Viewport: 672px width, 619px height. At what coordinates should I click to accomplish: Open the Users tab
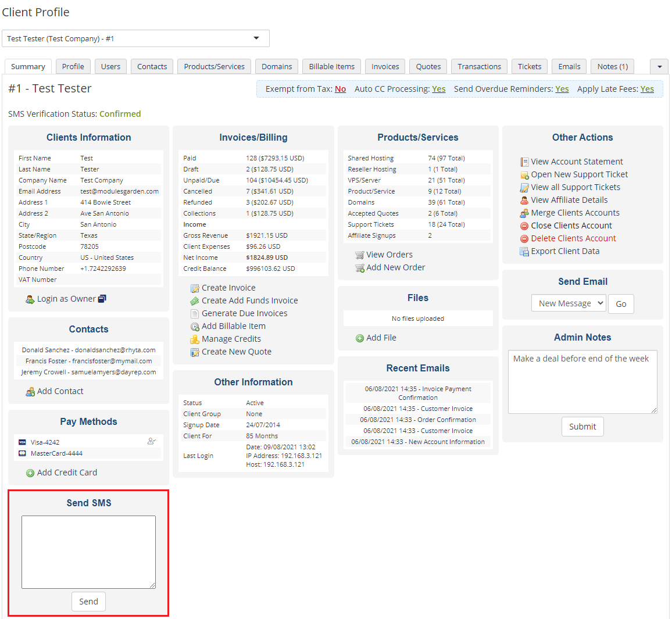(110, 66)
